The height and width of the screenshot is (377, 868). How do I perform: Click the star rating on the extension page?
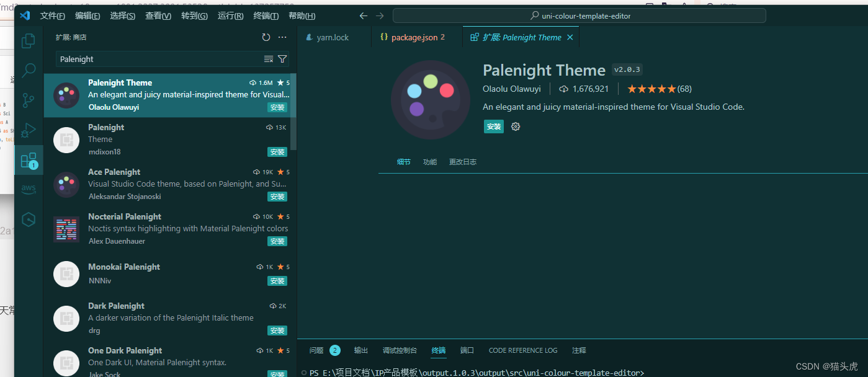coord(653,89)
